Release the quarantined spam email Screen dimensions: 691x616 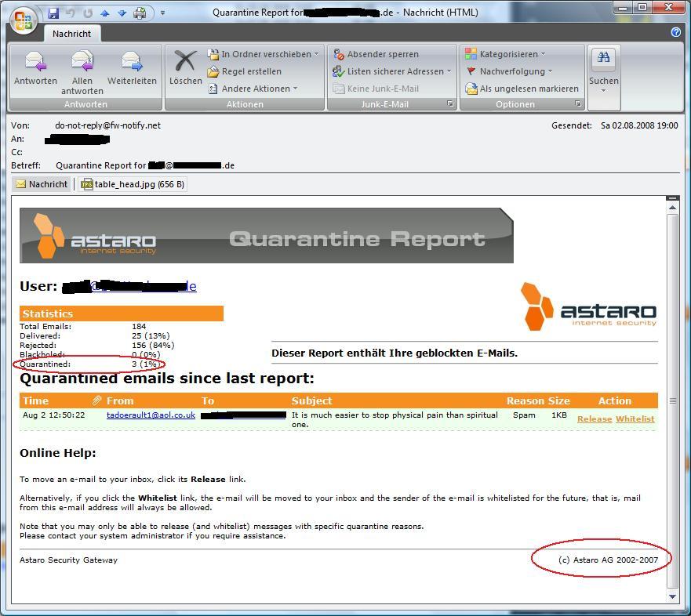click(x=595, y=419)
